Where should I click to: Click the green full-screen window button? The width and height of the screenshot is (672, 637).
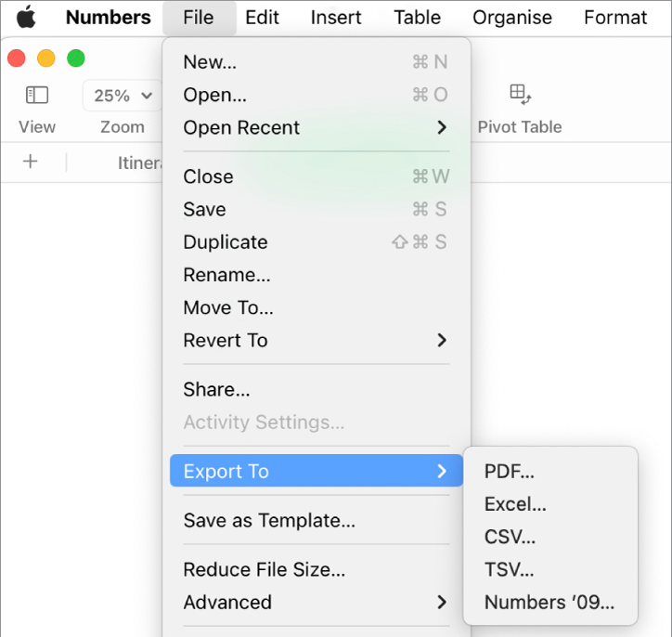click(x=76, y=58)
